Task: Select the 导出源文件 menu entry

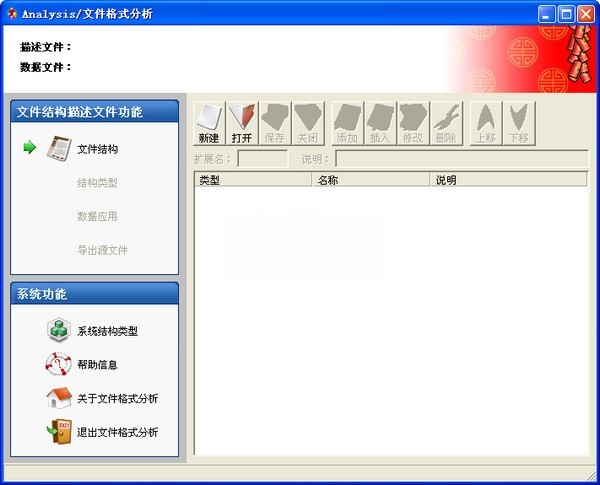Action: [x=103, y=250]
